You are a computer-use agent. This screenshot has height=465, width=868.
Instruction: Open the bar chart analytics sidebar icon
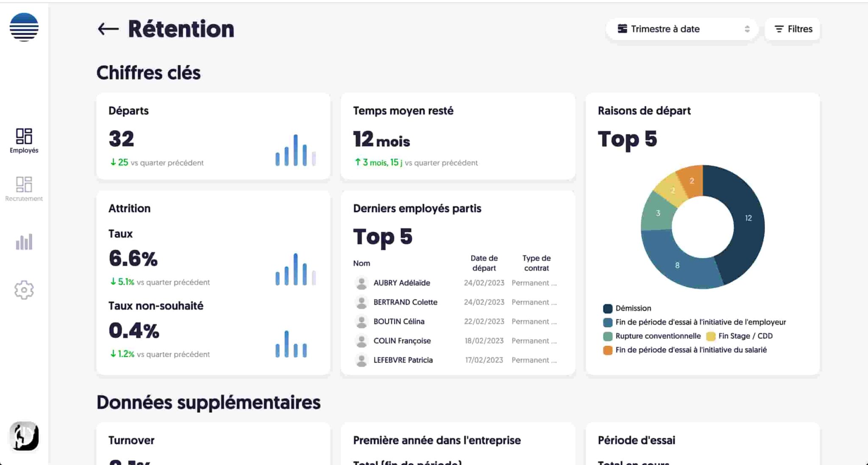pos(24,242)
